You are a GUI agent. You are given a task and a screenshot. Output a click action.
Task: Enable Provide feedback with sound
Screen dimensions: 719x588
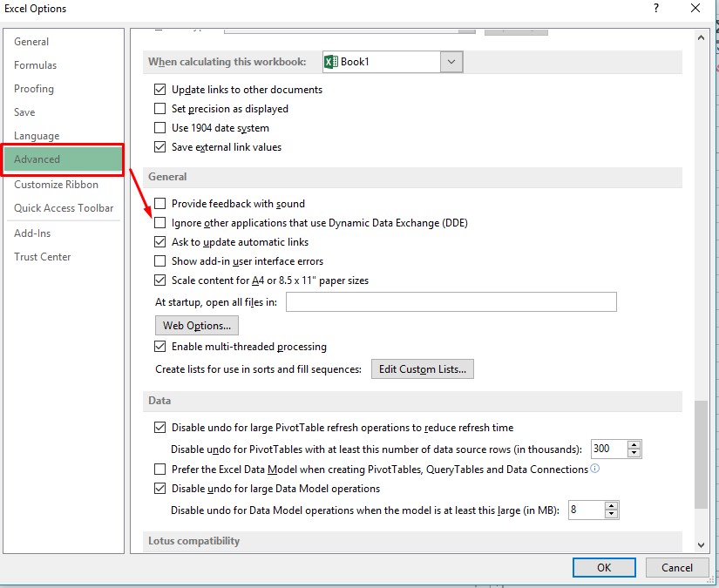(159, 203)
